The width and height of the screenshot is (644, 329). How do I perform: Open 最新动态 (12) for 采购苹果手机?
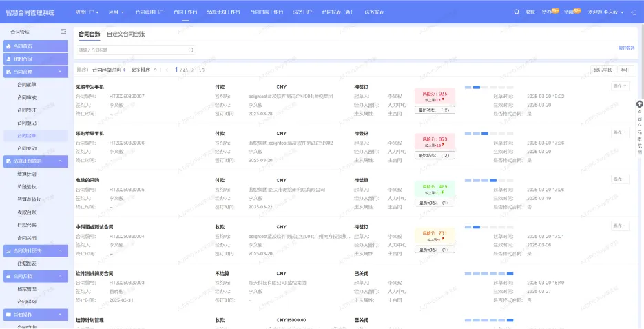click(435, 155)
